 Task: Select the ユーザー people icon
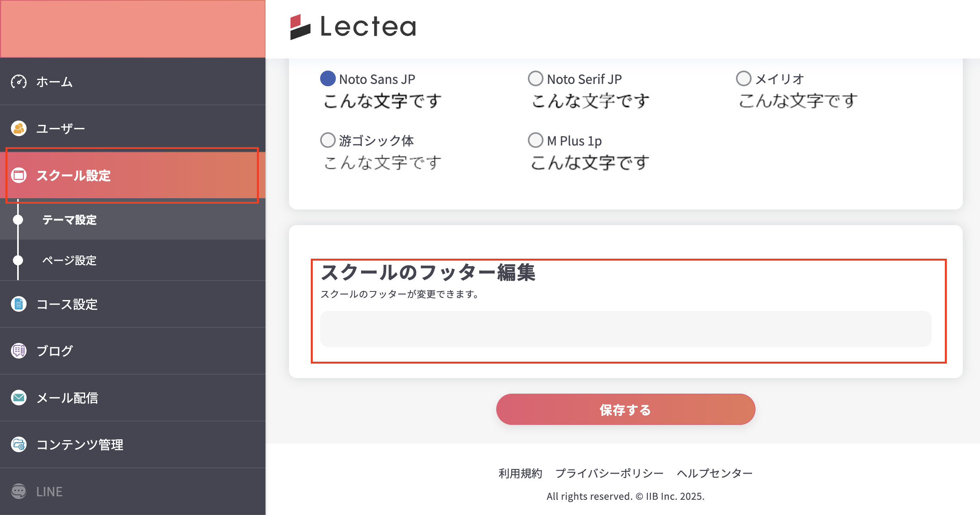point(18,128)
